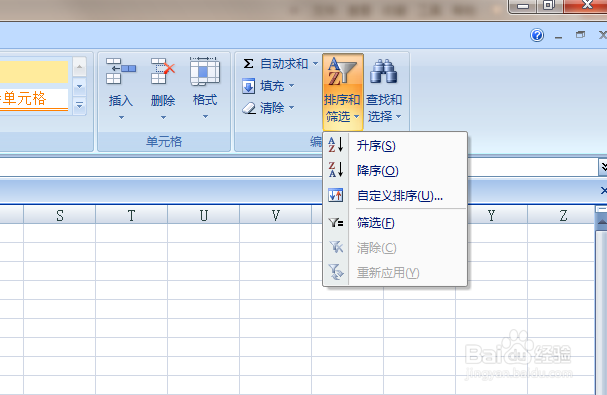Click the descending sort Z-A icon in menu

coord(336,169)
